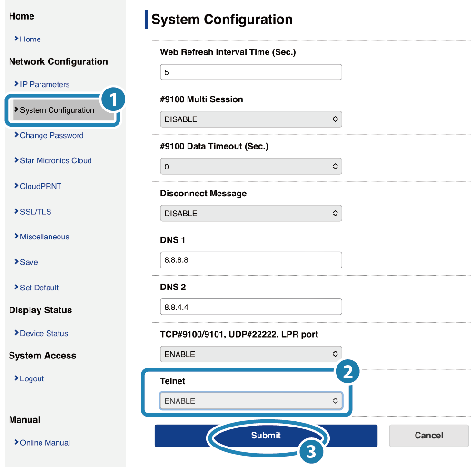Click the Save link in sidebar

[29, 262]
